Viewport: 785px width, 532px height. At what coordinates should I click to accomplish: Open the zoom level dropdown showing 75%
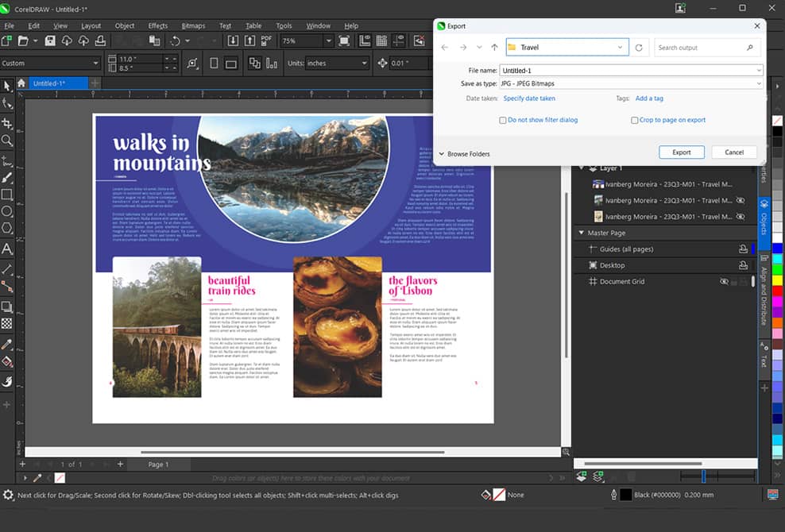coord(328,40)
